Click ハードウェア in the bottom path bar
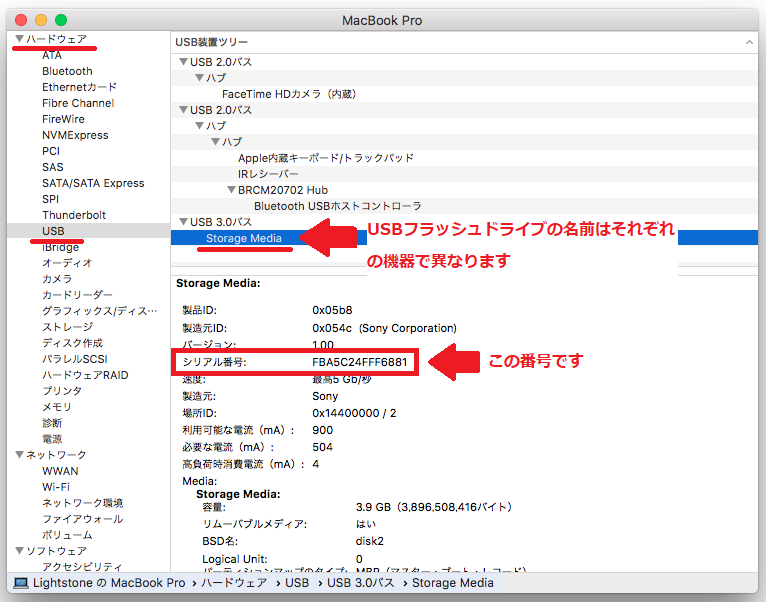The height and width of the screenshot is (602, 766). pos(234,583)
